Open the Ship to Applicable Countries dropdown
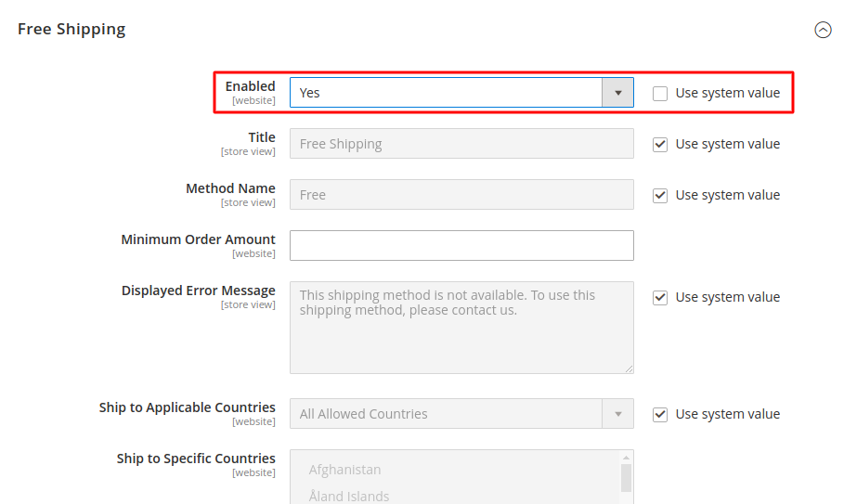Image resolution: width=857 pixels, height=504 pixels. [461, 413]
